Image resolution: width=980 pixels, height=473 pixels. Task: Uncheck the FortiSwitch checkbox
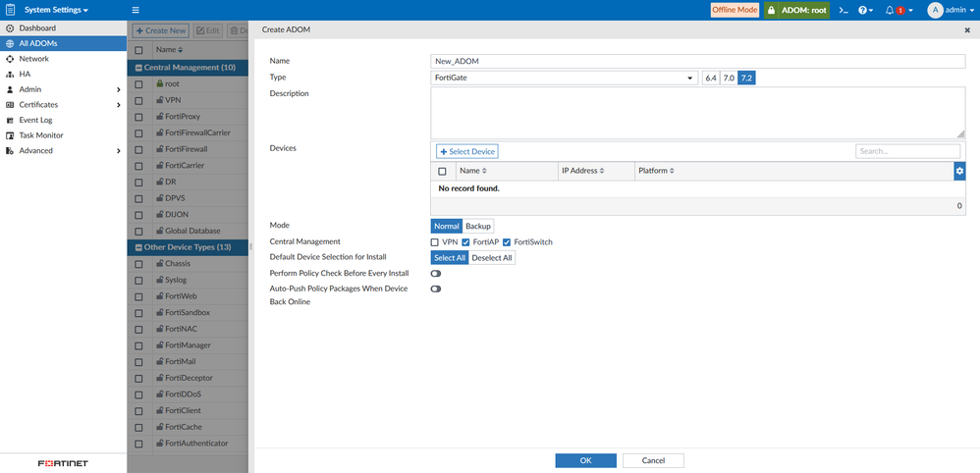[x=507, y=241]
